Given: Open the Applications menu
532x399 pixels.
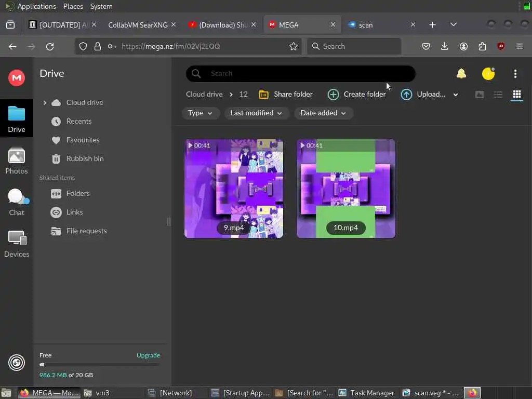Looking at the screenshot, I should click(37, 6).
